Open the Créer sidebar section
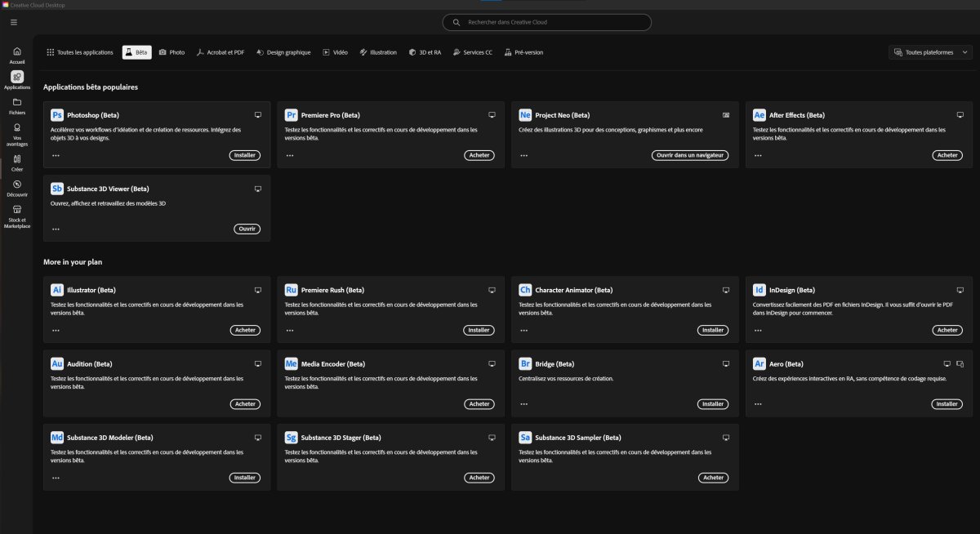Screen dimensions: 980x534 [17, 162]
